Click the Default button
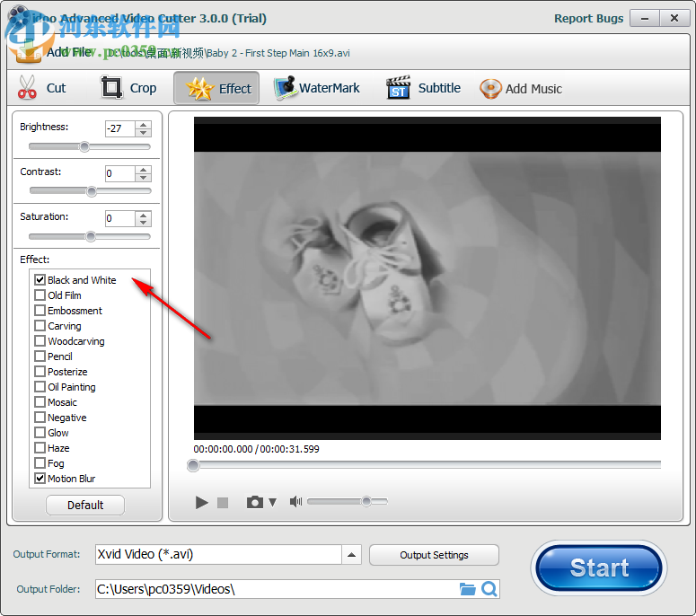 (85, 505)
